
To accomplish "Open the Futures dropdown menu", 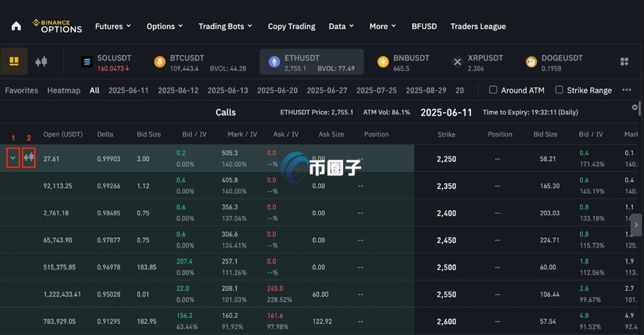I will tap(113, 26).
